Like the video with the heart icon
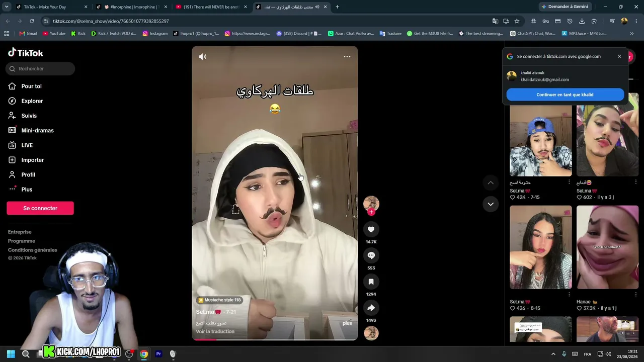644x362 pixels. click(371, 229)
